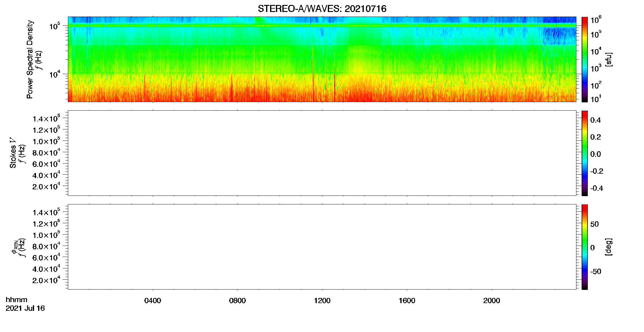The height and width of the screenshot is (332, 644).
Task: Click the Stokes V axis title
Action: [x=13, y=152]
